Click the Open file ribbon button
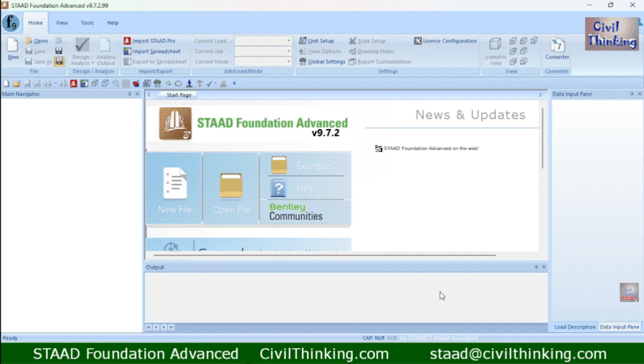The width and height of the screenshot is (644, 364). coord(36,41)
